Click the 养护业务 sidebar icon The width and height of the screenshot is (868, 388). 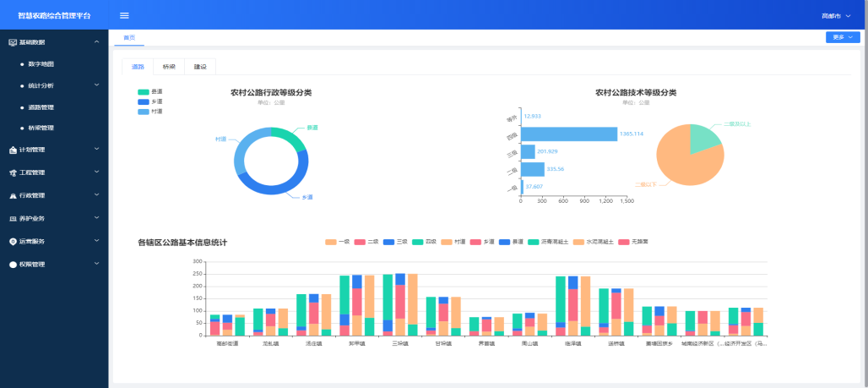tap(13, 219)
